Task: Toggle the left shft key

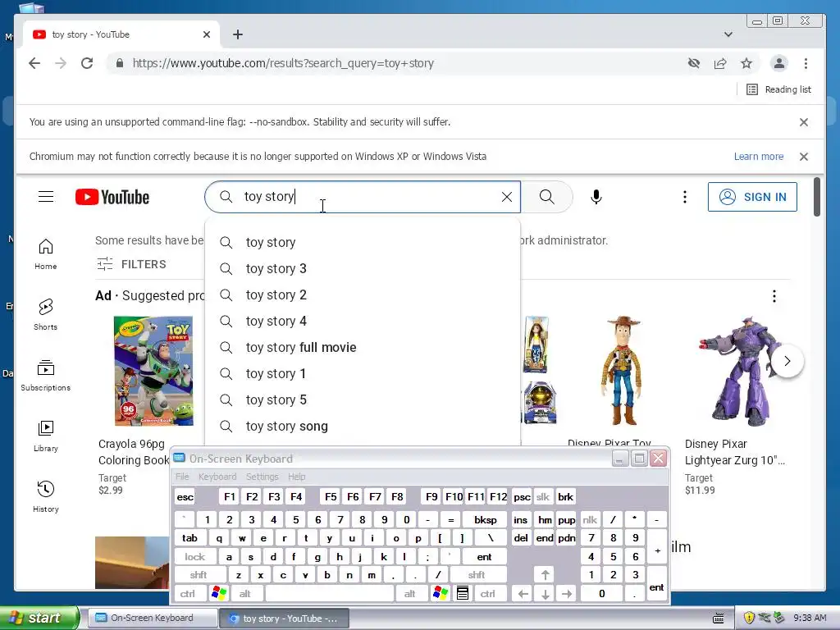Action: (x=199, y=575)
